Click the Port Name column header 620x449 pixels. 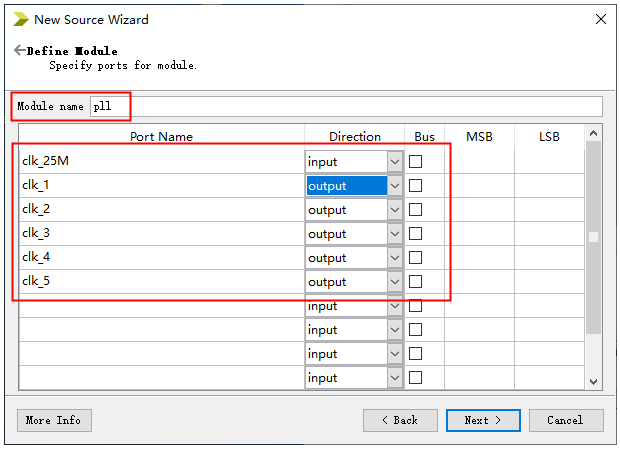[161, 136]
